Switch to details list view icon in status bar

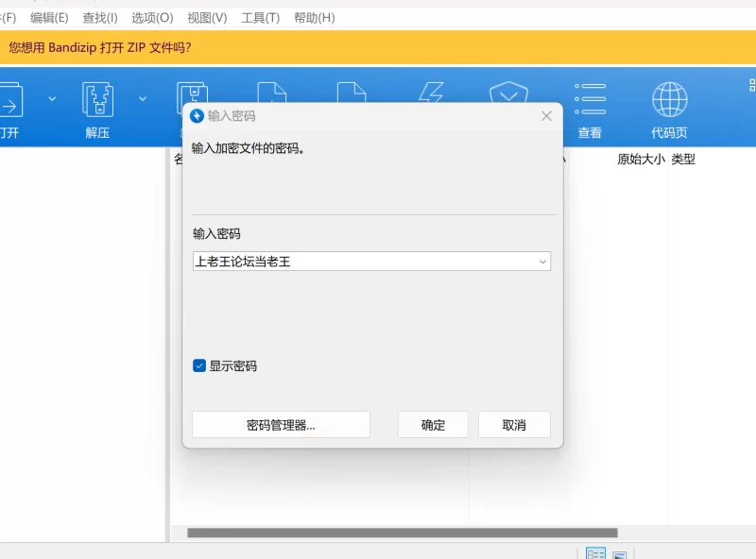(x=595, y=553)
